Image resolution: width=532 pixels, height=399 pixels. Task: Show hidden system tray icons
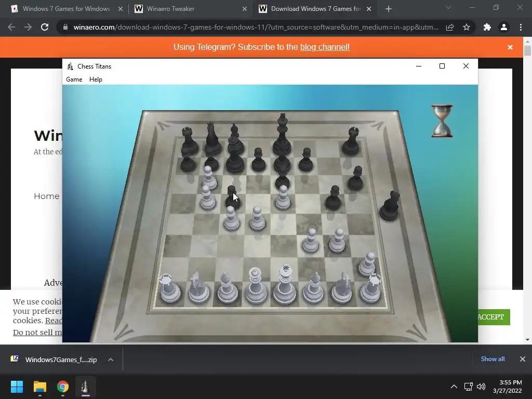pyautogui.click(x=454, y=387)
